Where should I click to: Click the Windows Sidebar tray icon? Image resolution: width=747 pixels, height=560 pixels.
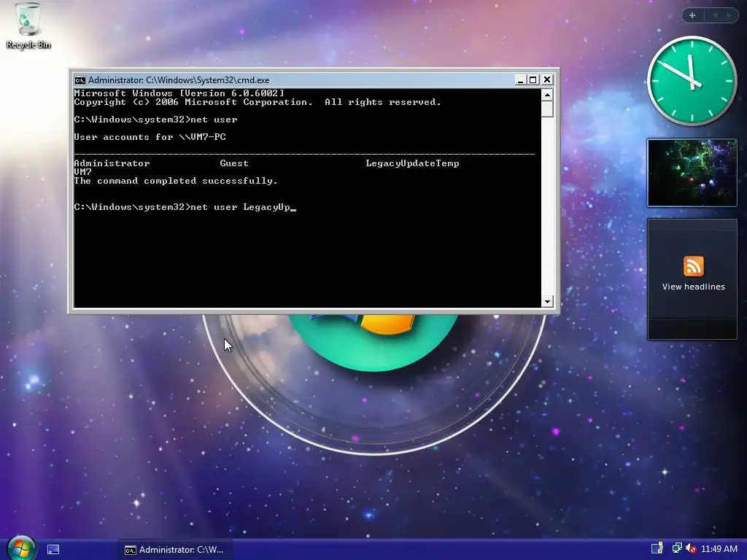(657, 548)
